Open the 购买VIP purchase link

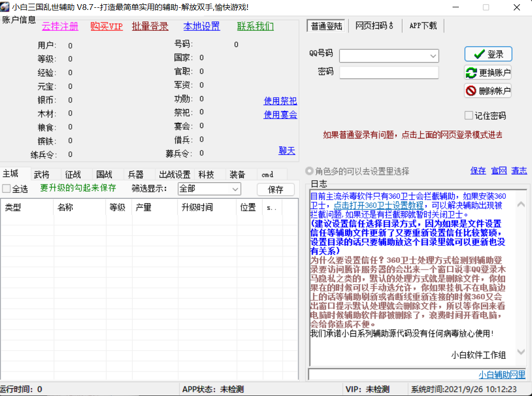click(x=107, y=27)
